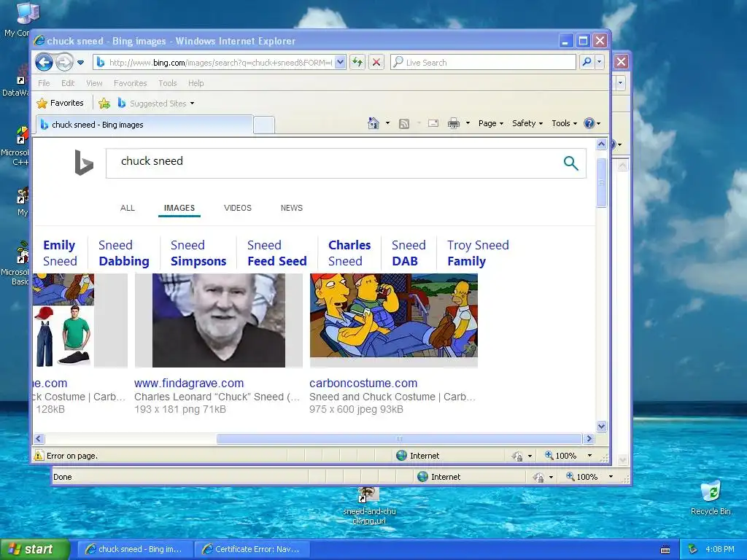
Task: Open the File menu
Action: (x=44, y=83)
